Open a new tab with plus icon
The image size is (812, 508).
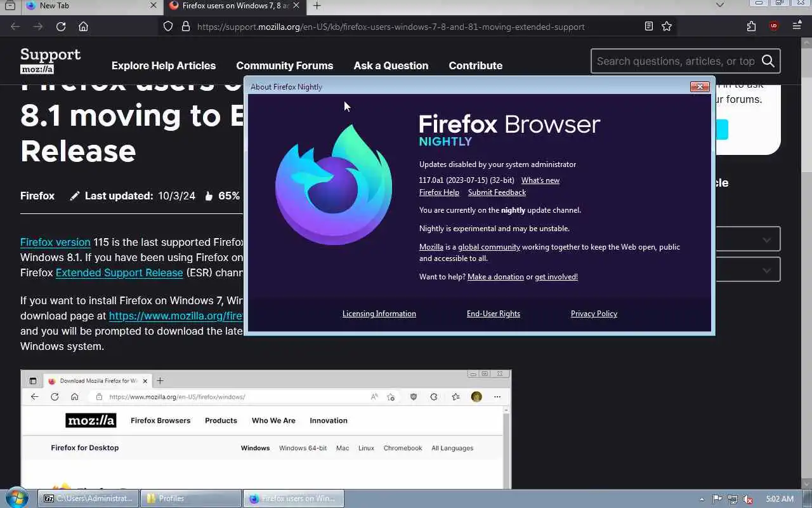pos(317,6)
